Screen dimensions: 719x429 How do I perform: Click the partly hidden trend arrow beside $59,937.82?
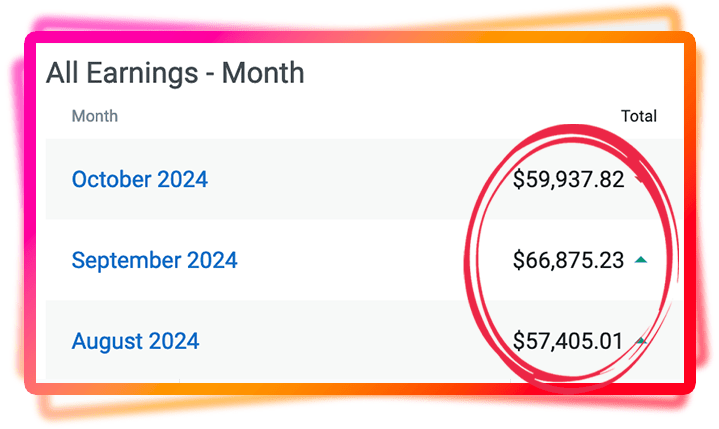(641, 179)
